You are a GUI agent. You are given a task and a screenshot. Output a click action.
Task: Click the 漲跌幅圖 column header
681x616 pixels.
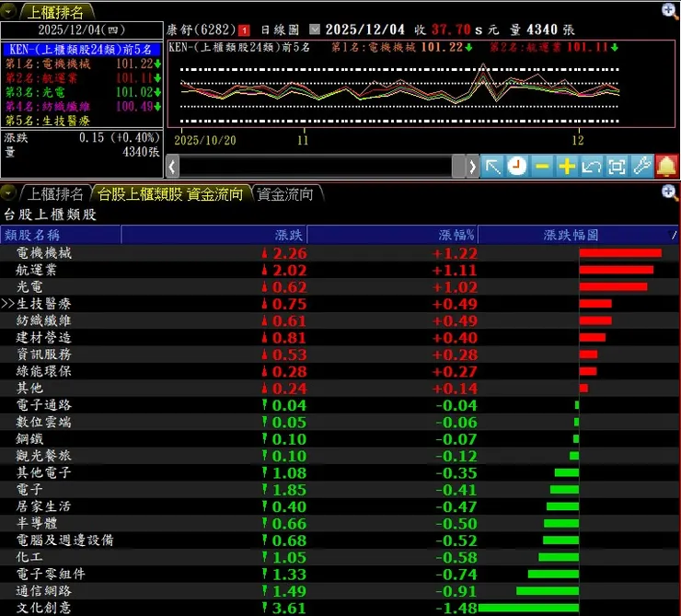(x=578, y=235)
